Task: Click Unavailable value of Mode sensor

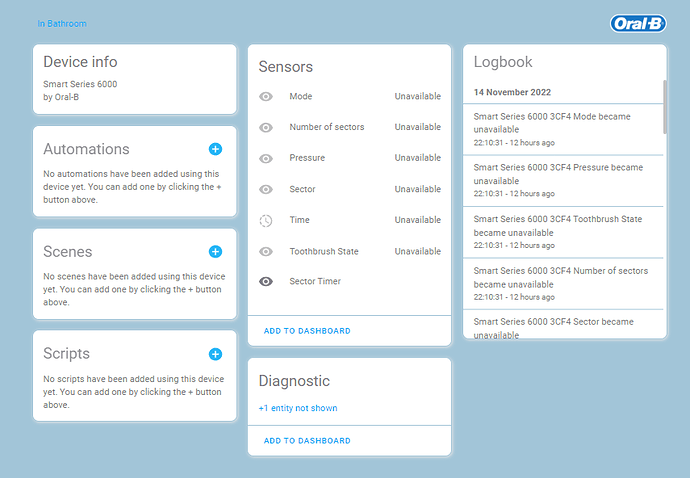Action: (418, 96)
